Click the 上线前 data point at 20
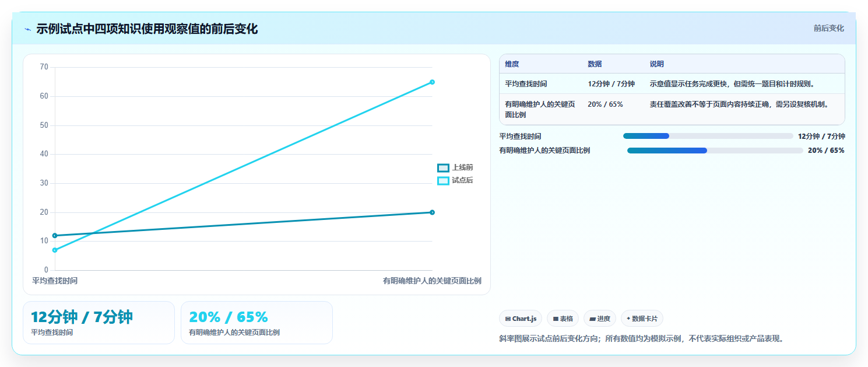Screen dimensions: 868x367 tap(432, 212)
